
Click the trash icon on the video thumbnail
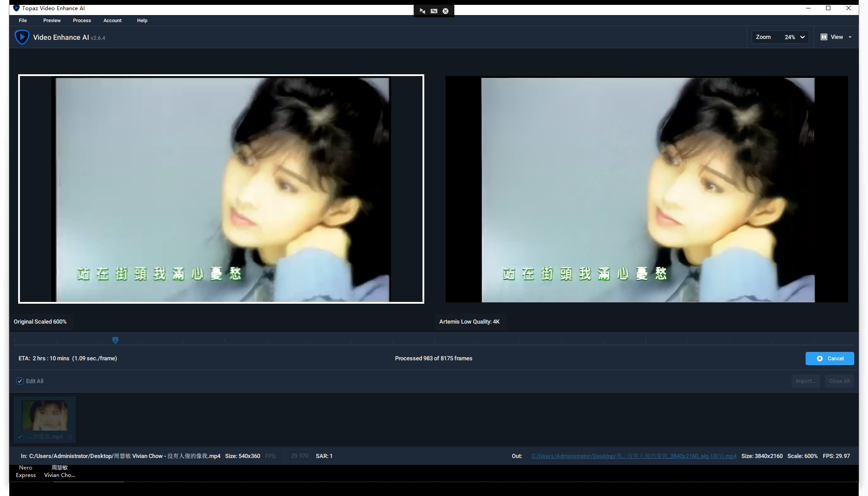(70, 437)
